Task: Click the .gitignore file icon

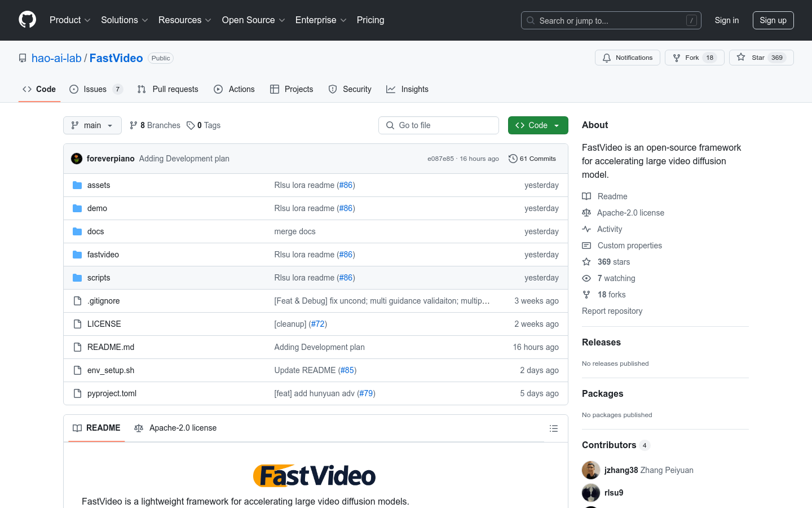Action: click(77, 301)
